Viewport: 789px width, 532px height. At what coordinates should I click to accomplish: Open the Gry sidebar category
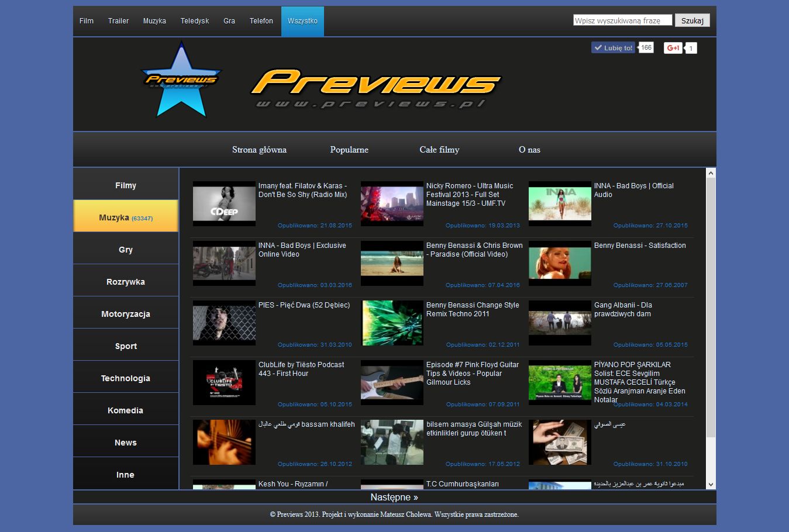(x=126, y=250)
